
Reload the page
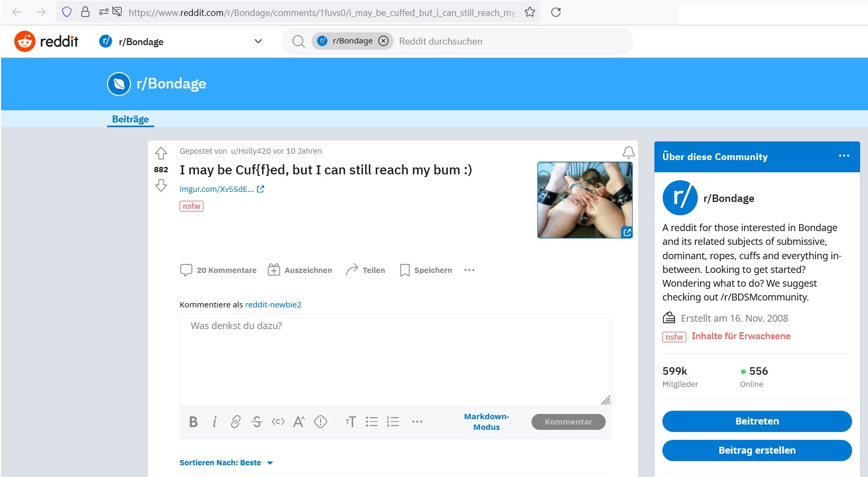[x=556, y=12]
